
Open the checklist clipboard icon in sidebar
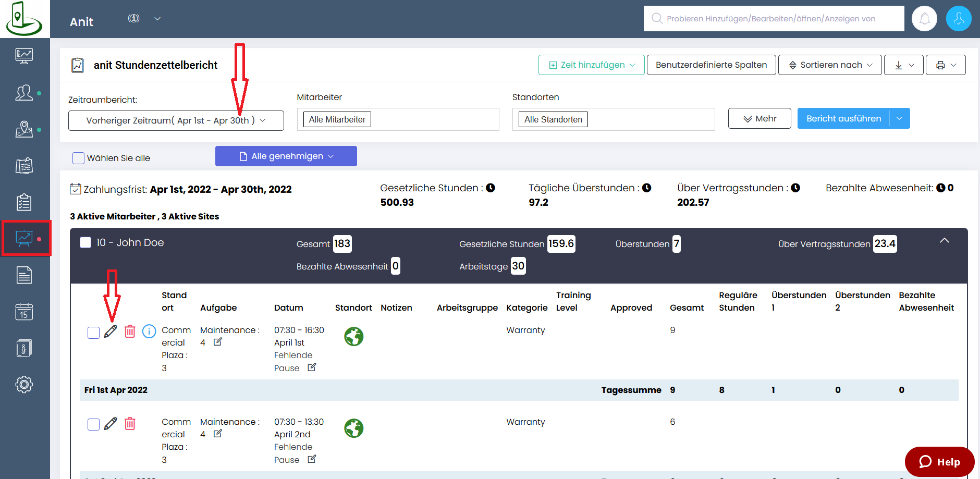[x=24, y=202]
